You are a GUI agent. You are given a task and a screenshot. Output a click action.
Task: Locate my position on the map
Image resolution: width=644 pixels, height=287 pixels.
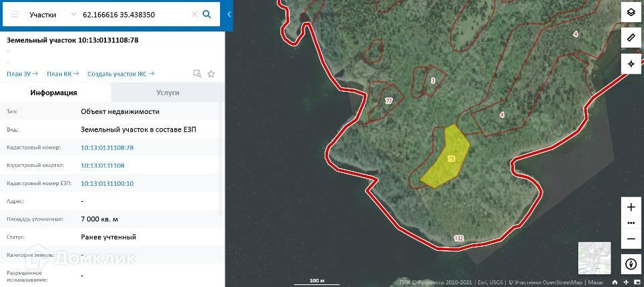[x=631, y=64]
